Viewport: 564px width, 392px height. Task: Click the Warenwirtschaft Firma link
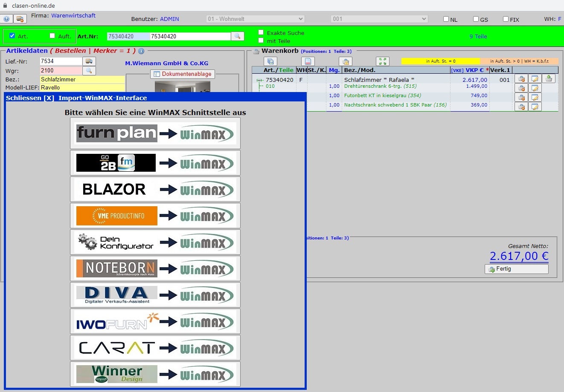pyautogui.click(x=73, y=15)
